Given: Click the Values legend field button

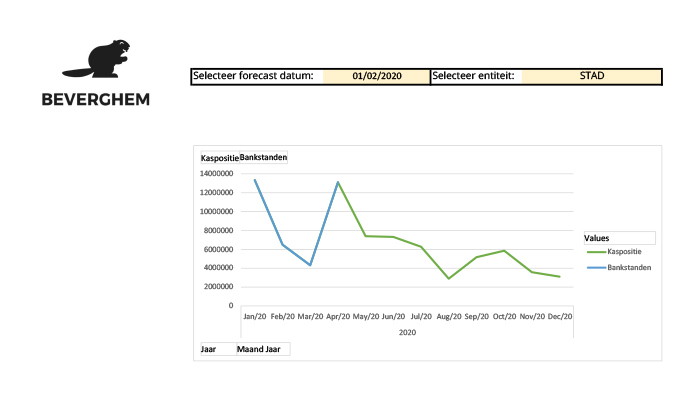Looking at the screenshot, I should 619,238.
